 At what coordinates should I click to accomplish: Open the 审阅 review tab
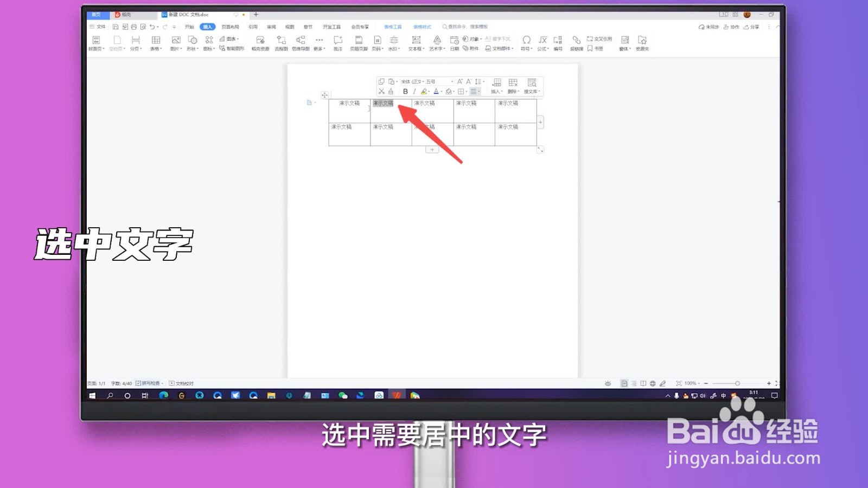coord(272,26)
